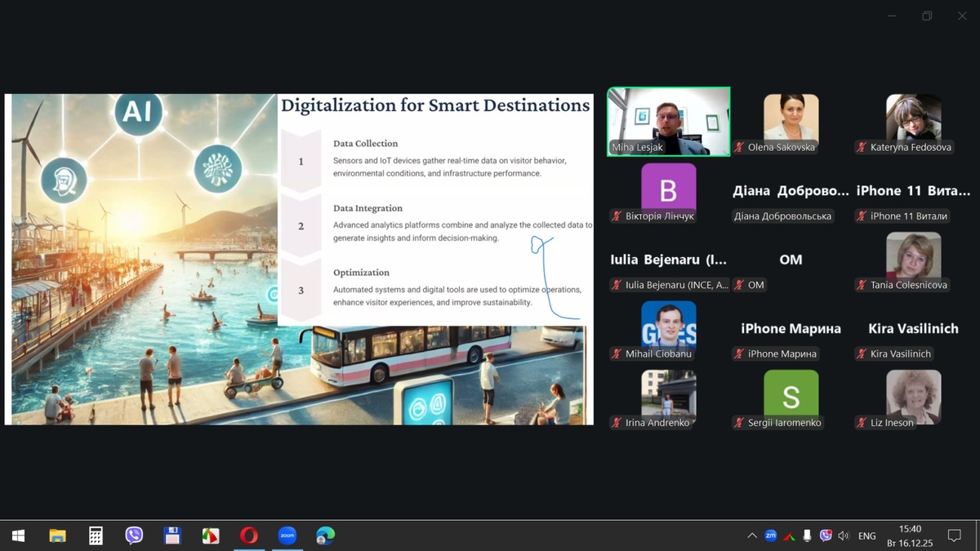980x551 pixels.
Task: Open the ENG language switcher
Action: pos(867,535)
